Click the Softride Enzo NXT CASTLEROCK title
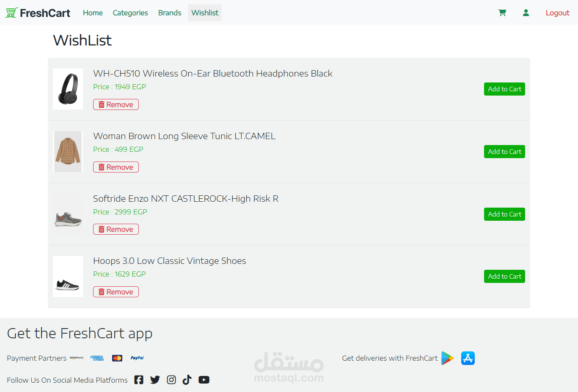 186,199
